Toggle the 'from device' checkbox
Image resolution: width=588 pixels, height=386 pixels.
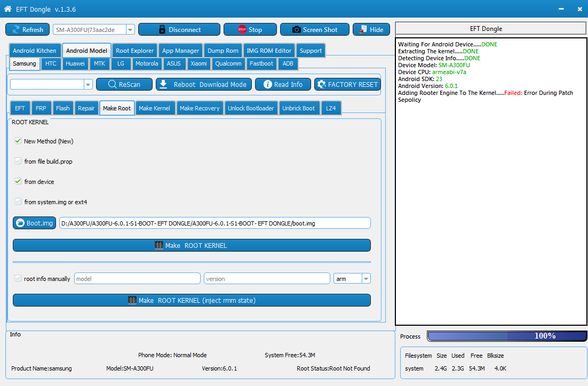point(18,181)
